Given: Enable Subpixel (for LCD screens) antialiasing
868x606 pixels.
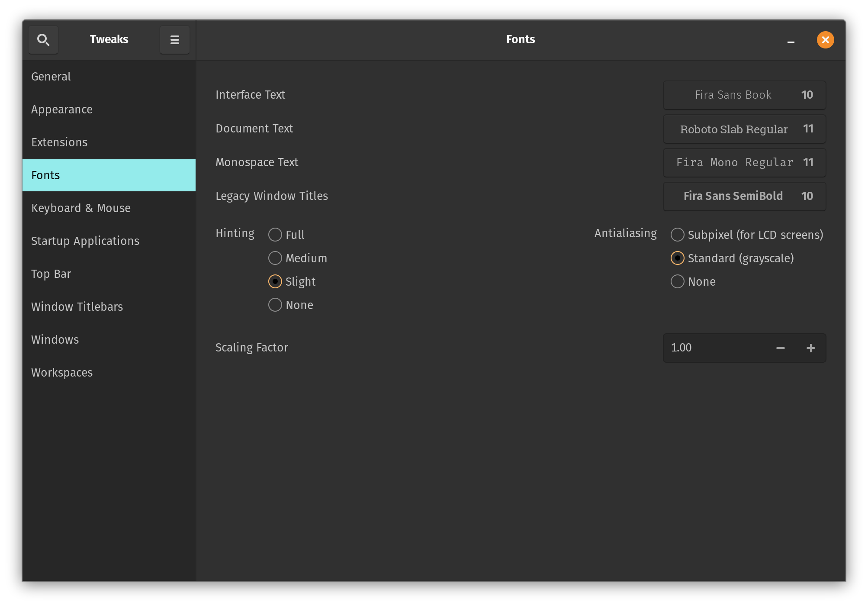Looking at the screenshot, I should click(x=746, y=235).
